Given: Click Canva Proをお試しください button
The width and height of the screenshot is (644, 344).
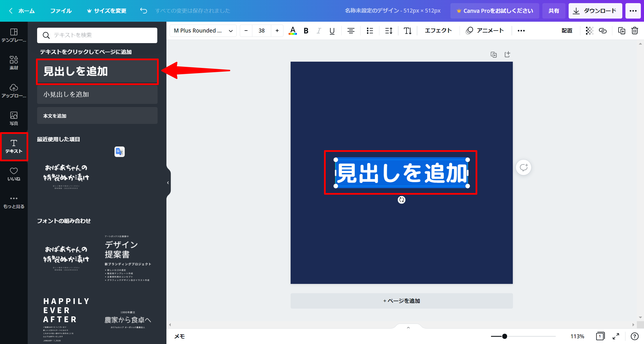Looking at the screenshot, I should [495, 11].
